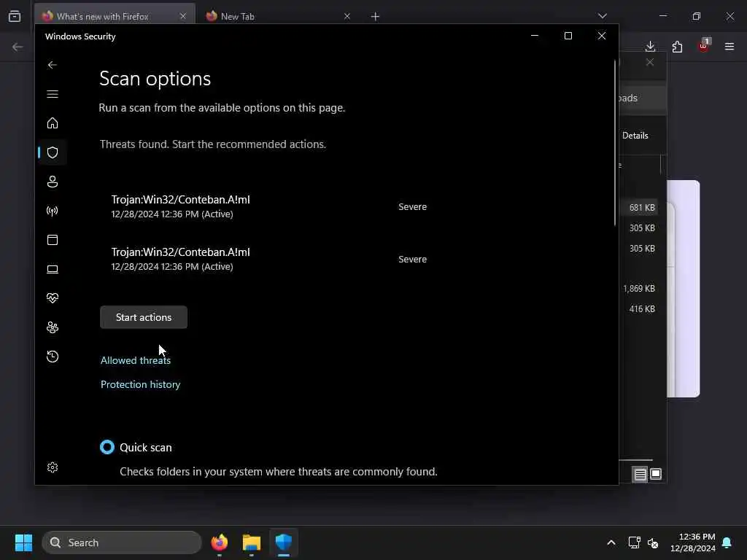This screenshot has height=560, width=747.
Task: Open the Windows Start menu
Action: click(x=23, y=542)
